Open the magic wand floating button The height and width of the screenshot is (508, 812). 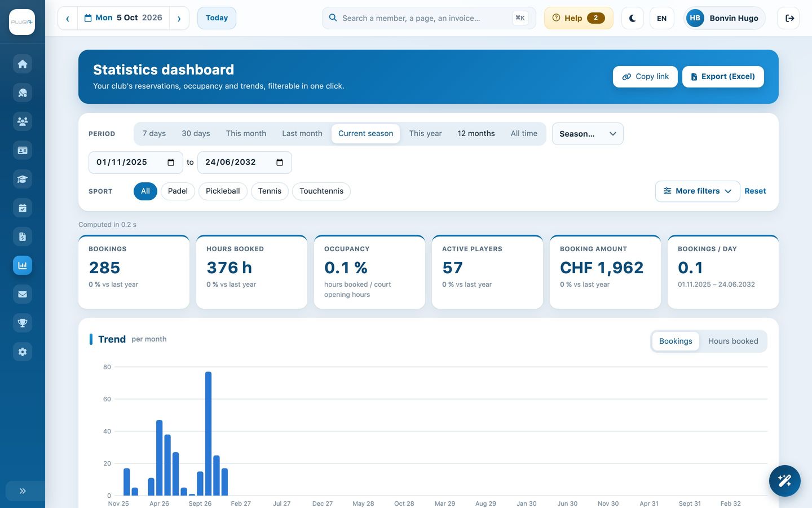[785, 481]
